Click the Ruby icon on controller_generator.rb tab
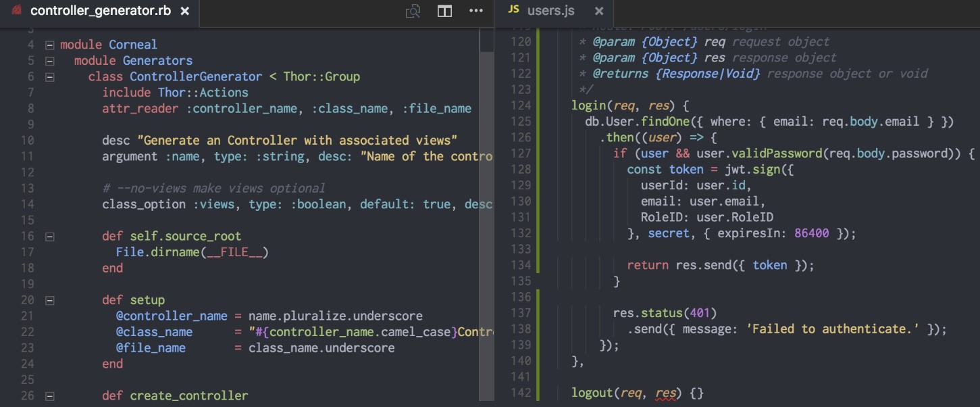 point(17,11)
